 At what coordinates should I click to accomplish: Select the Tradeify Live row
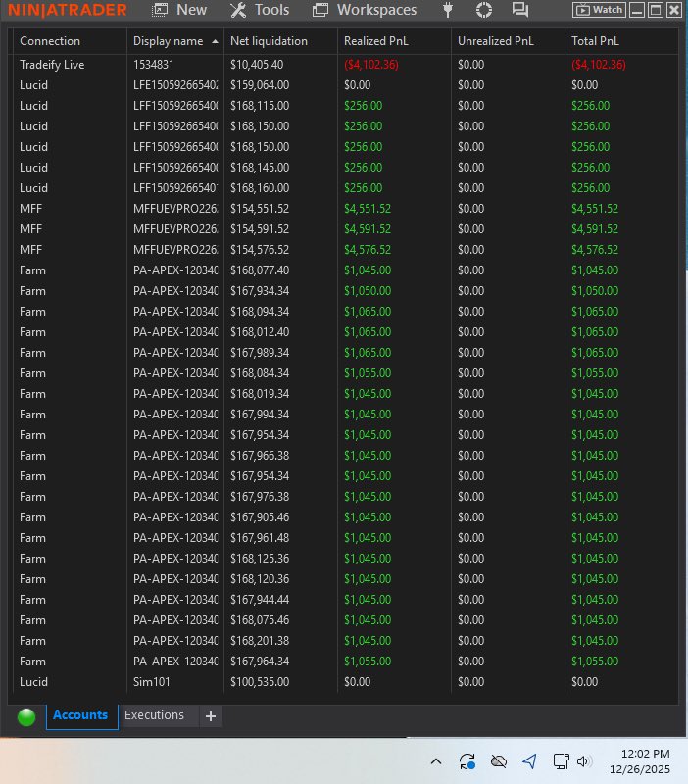[346, 65]
